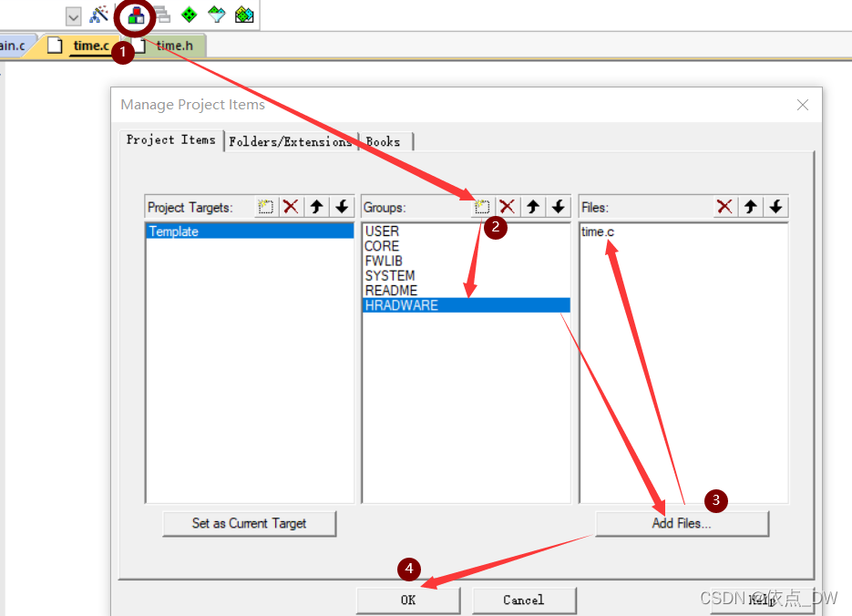Delete selected file from Files
This screenshot has height=616, width=852.
724,207
